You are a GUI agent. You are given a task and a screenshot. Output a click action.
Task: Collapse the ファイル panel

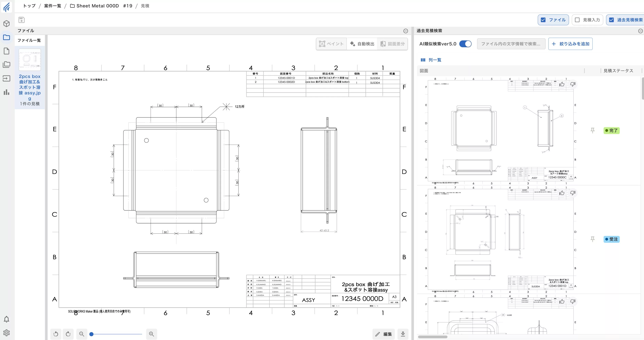click(406, 31)
